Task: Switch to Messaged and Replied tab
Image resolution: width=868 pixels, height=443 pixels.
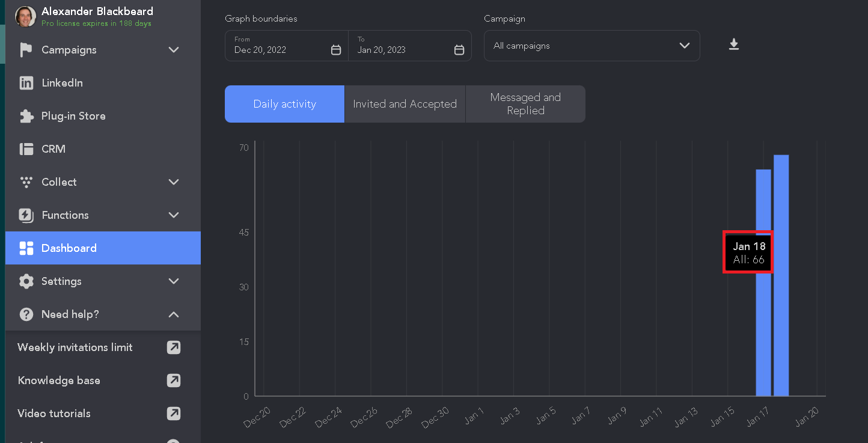Action: pyautogui.click(x=525, y=104)
